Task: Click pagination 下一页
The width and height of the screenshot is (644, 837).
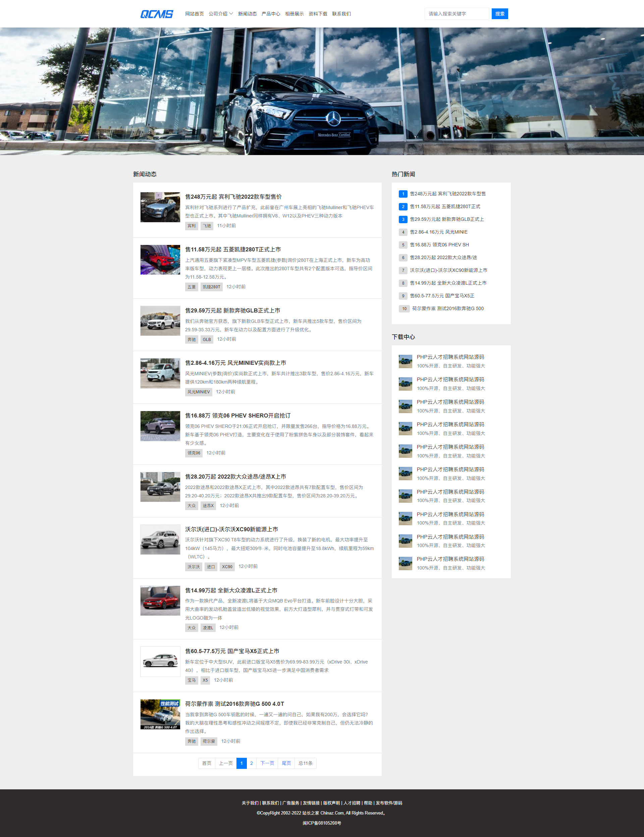Action: pos(267,763)
